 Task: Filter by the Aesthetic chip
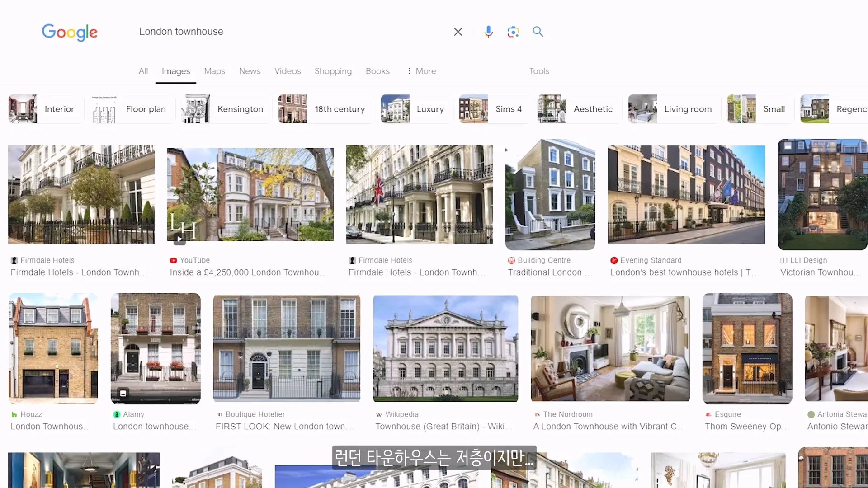(x=580, y=109)
